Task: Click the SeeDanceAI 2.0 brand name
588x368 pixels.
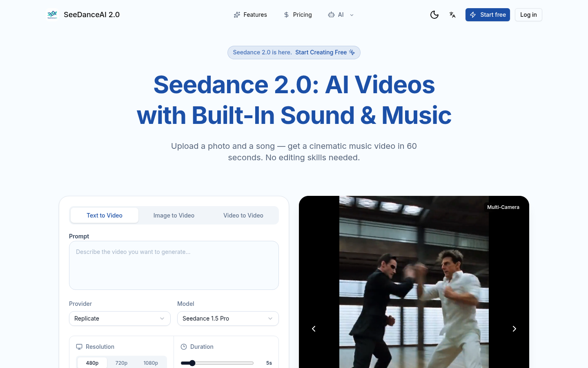Action: pyautogui.click(x=92, y=15)
